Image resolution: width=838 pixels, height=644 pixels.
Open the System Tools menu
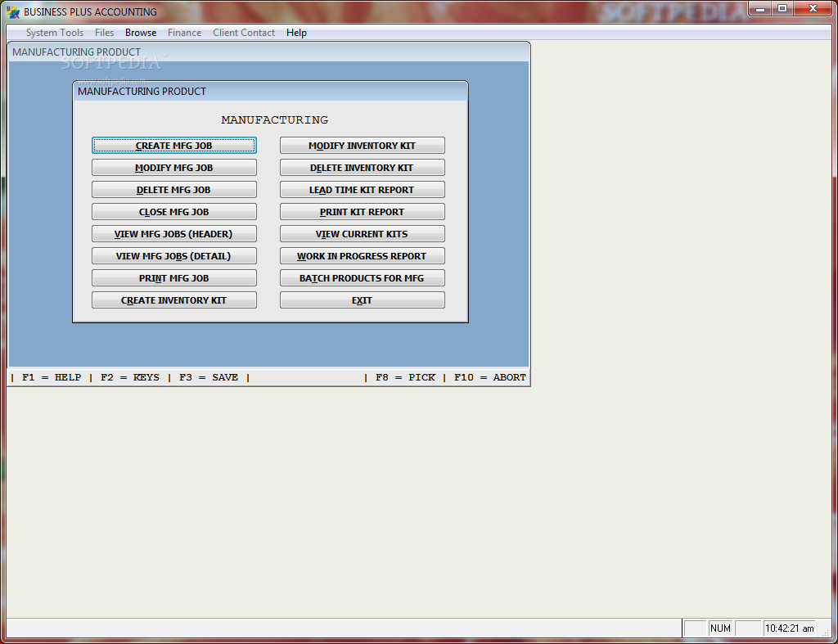(55, 33)
